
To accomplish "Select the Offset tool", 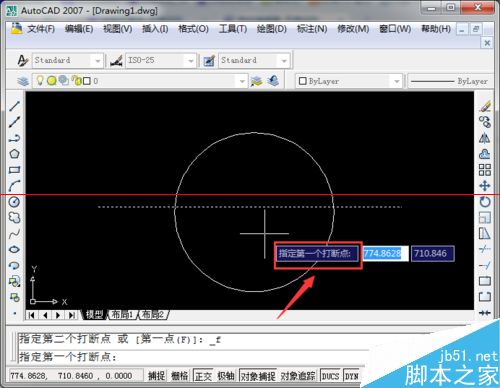I will (485, 154).
